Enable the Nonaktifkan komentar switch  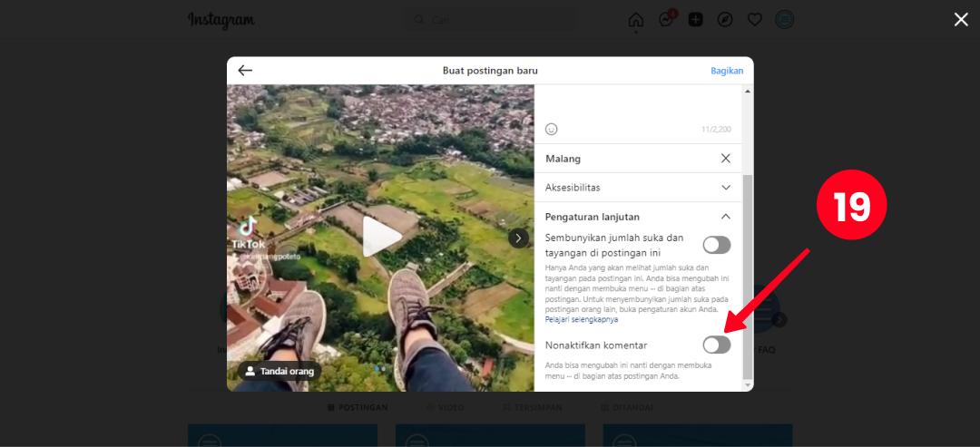[x=716, y=345]
